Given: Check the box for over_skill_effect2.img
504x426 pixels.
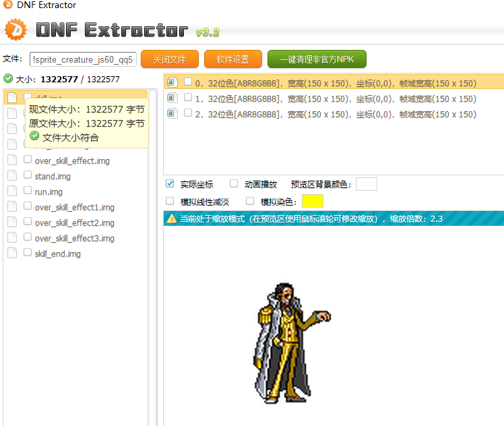Looking at the screenshot, I should 28,221.
